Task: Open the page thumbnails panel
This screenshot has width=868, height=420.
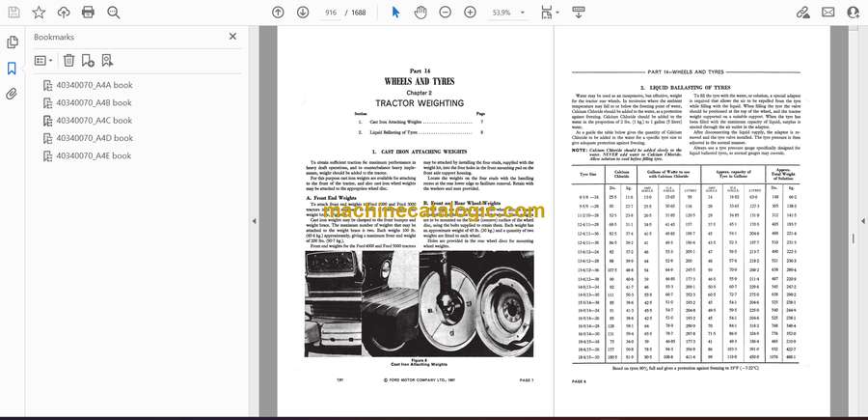Action: 12,42
